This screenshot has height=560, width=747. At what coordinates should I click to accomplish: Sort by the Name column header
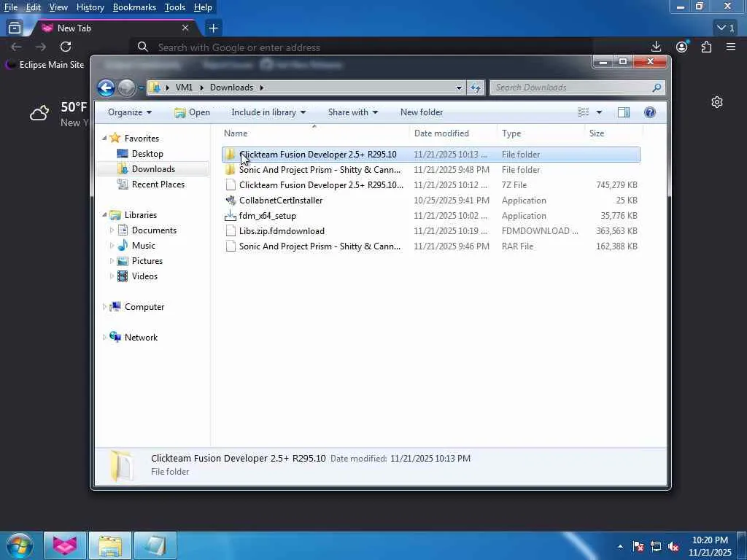click(x=314, y=133)
